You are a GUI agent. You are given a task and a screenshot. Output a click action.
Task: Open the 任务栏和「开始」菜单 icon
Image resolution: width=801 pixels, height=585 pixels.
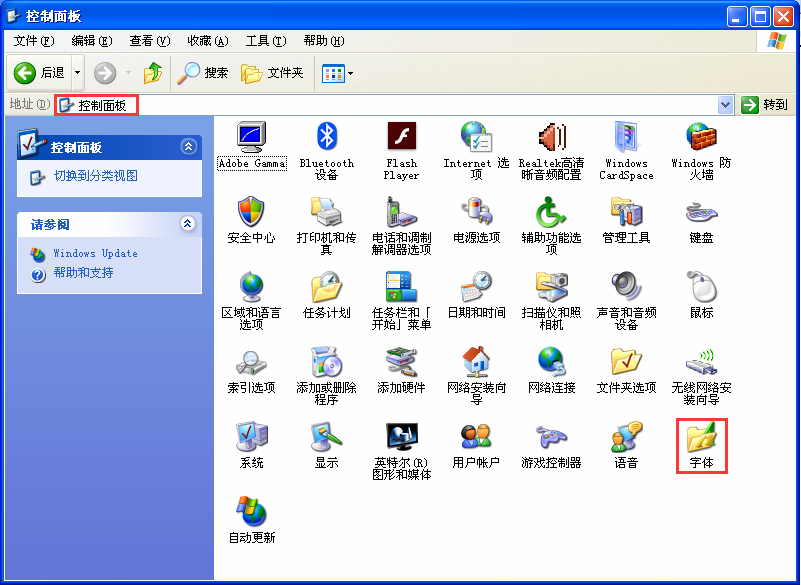coord(402,287)
